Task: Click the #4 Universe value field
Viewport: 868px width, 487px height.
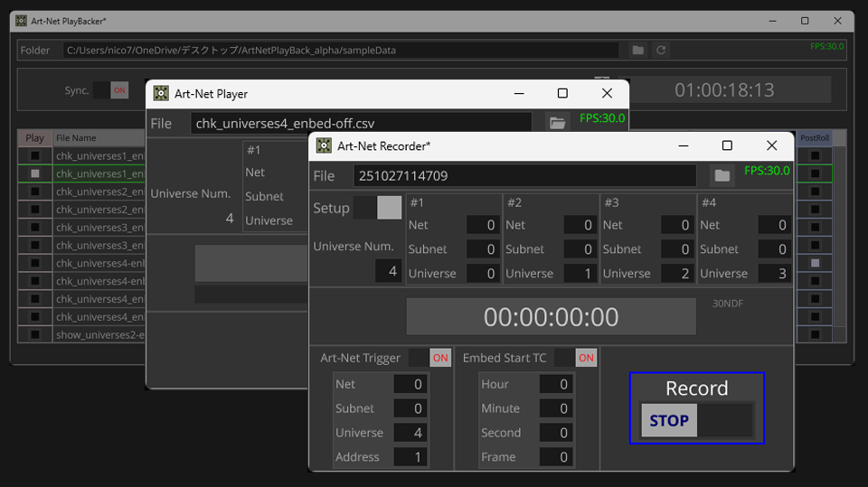Action: coord(773,273)
